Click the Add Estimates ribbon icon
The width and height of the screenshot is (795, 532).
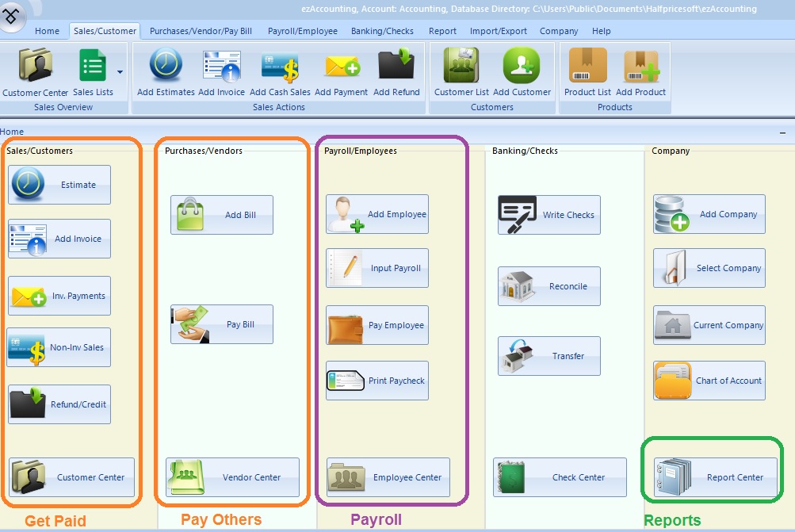pos(166,67)
